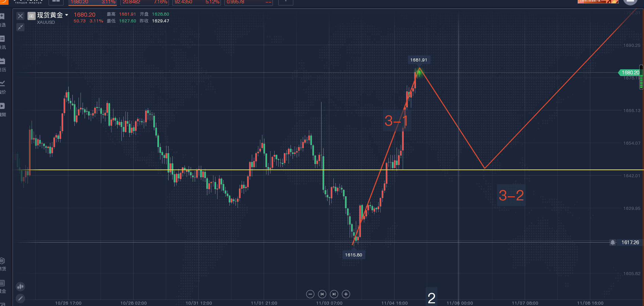Click the 10/26 17:00 time axis label

(x=68, y=303)
